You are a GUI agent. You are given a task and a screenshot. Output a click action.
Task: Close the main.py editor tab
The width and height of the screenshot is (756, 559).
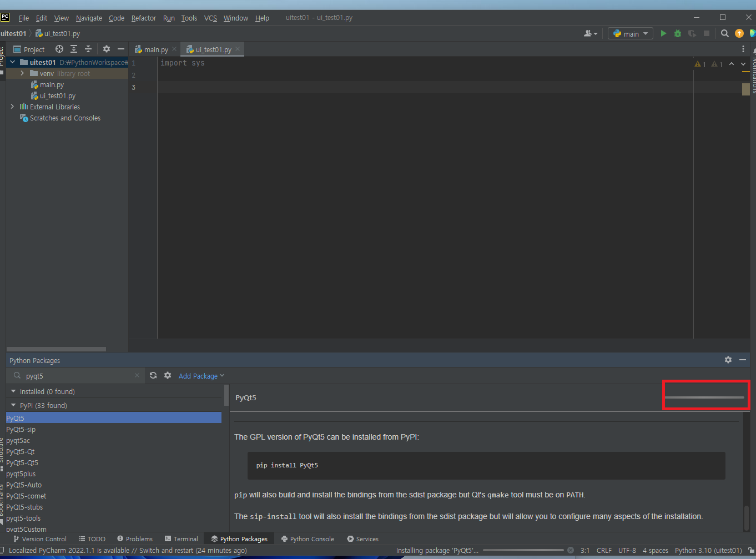174,49
